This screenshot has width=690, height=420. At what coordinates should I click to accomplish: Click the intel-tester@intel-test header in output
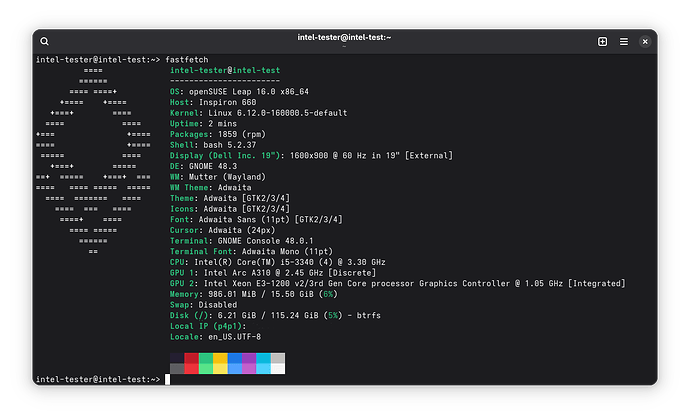pos(225,71)
